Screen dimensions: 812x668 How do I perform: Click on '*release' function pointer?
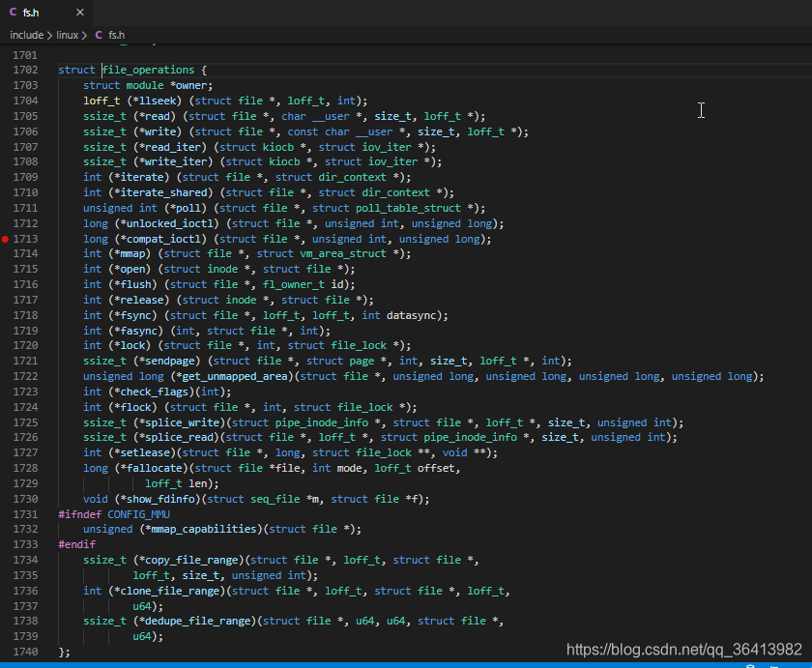point(139,301)
